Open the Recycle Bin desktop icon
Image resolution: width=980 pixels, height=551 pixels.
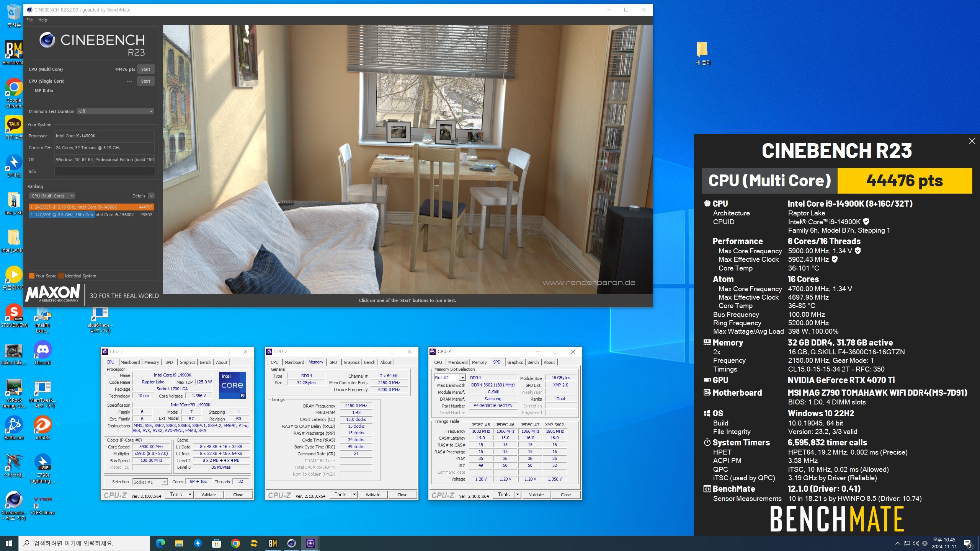point(14,15)
